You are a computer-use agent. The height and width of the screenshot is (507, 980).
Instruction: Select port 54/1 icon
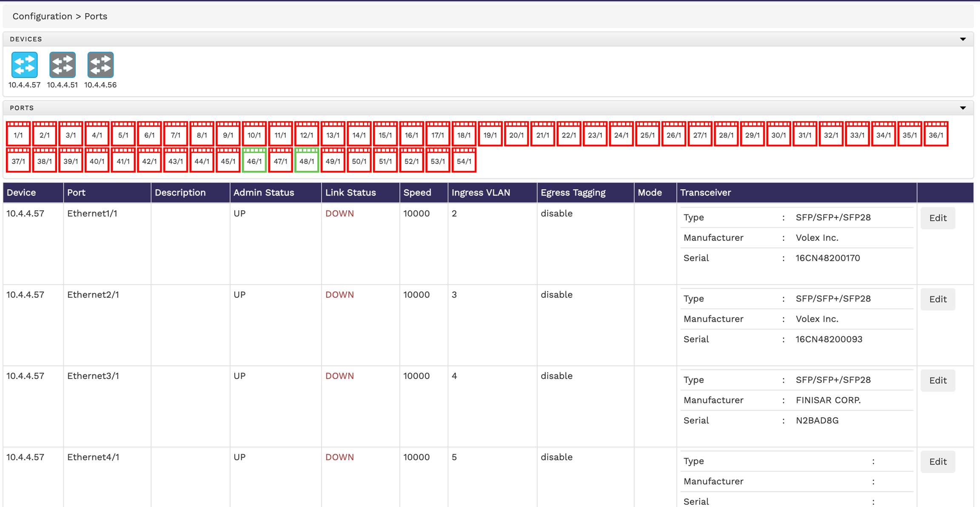pyautogui.click(x=464, y=160)
